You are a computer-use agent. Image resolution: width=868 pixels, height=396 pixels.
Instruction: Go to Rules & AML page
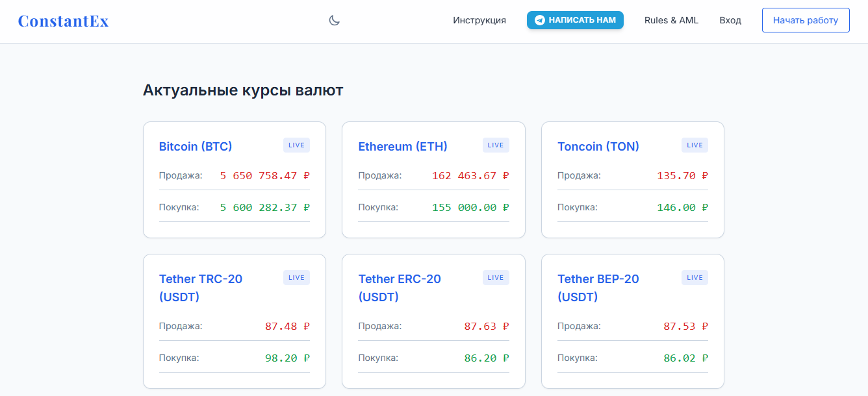click(671, 20)
